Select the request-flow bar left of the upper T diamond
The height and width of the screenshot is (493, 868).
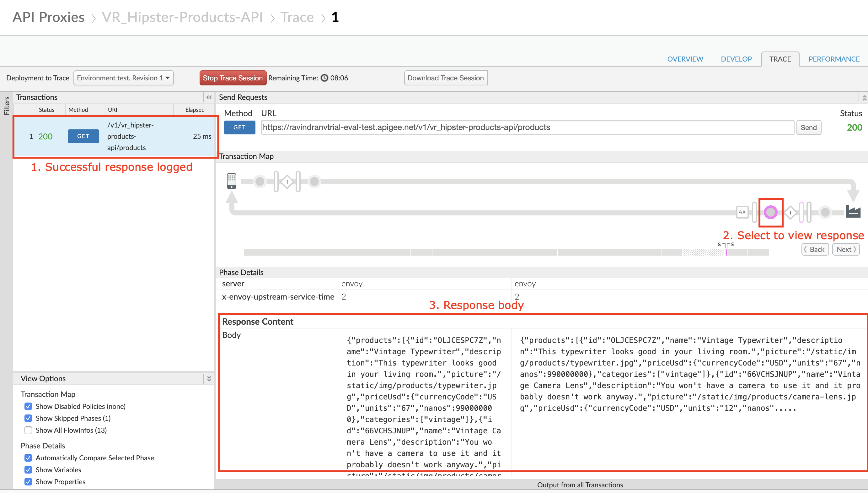pyautogui.click(x=276, y=181)
